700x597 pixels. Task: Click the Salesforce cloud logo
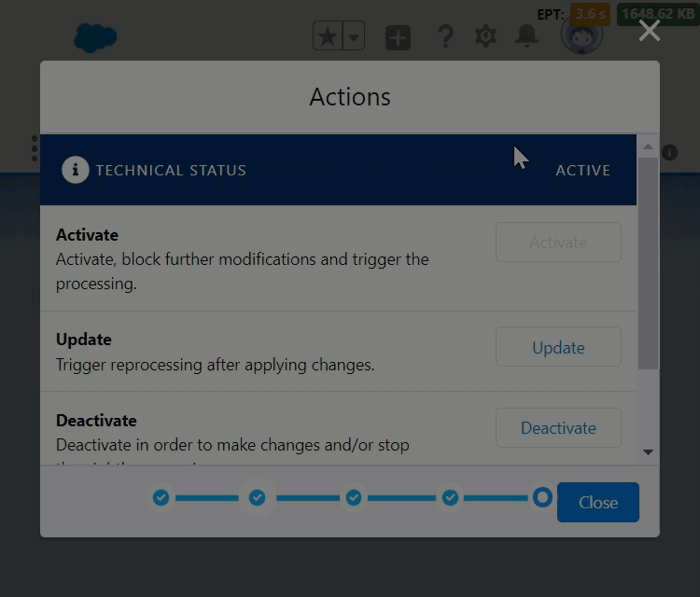coord(95,37)
